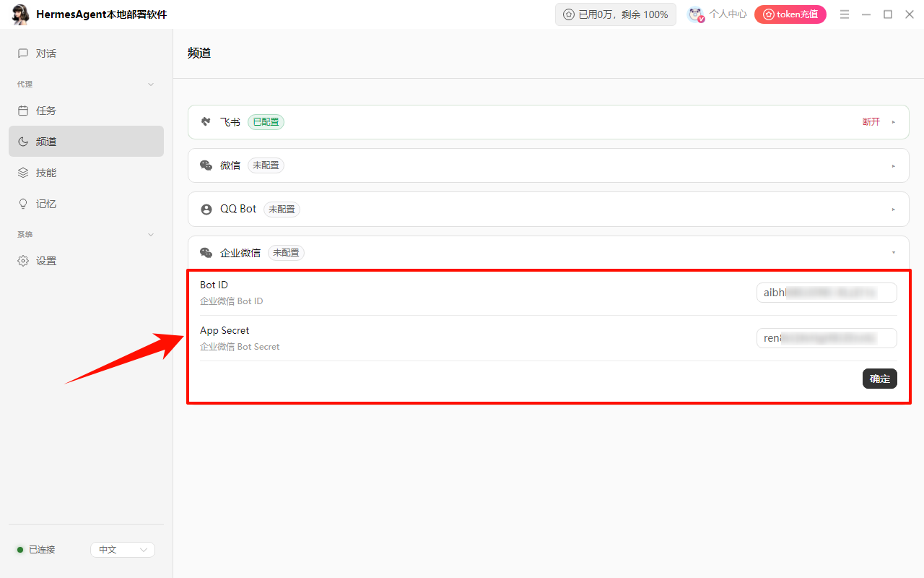Collapse the 企业微信 channel row
This screenshot has width=924, height=578.
click(x=894, y=253)
